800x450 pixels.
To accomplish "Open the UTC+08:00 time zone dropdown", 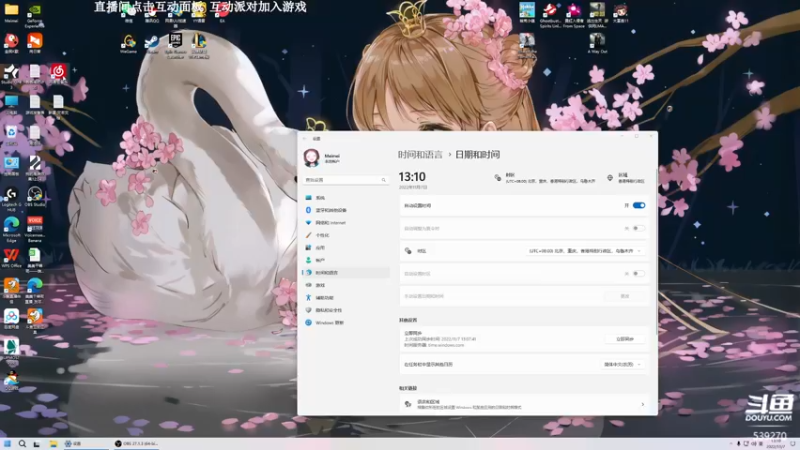I will [x=585, y=251].
